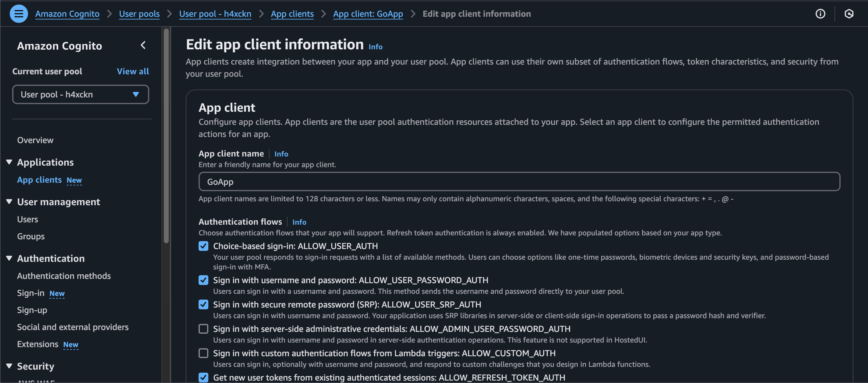
Task: Enable ALLOW_CUSTOM_AUTH Lambda triggers checkbox
Action: click(x=203, y=353)
